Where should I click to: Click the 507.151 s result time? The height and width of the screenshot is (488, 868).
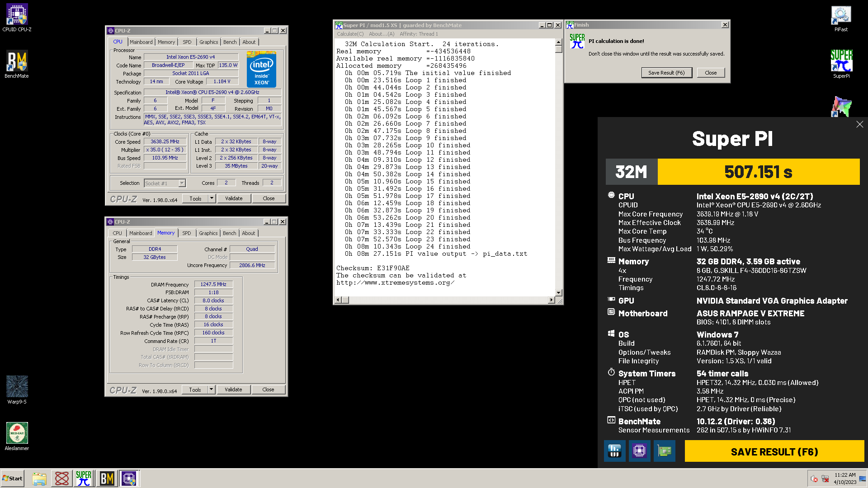[x=758, y=172]
